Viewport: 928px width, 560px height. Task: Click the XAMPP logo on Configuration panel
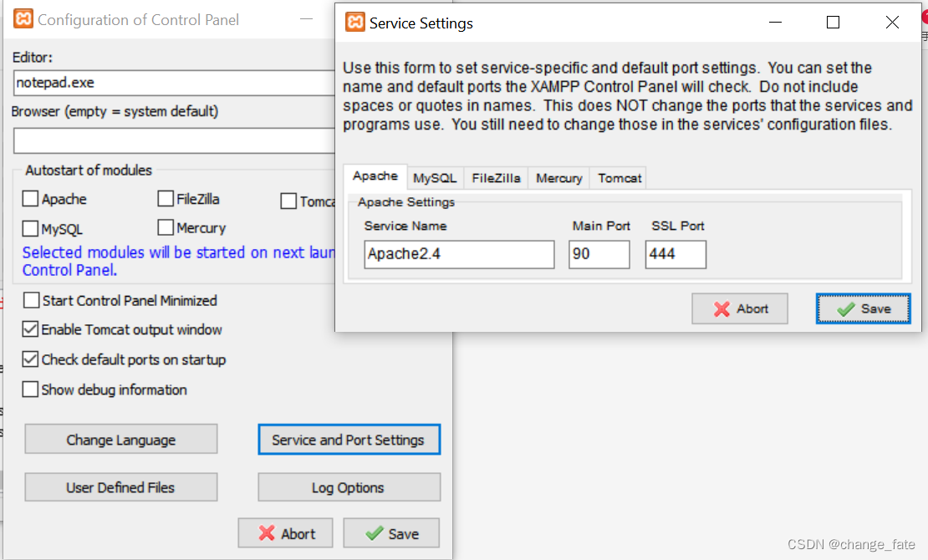click(23, 18)
